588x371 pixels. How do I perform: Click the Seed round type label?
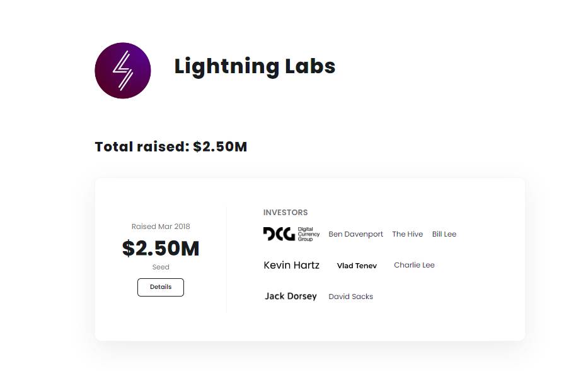click(161, 267)
